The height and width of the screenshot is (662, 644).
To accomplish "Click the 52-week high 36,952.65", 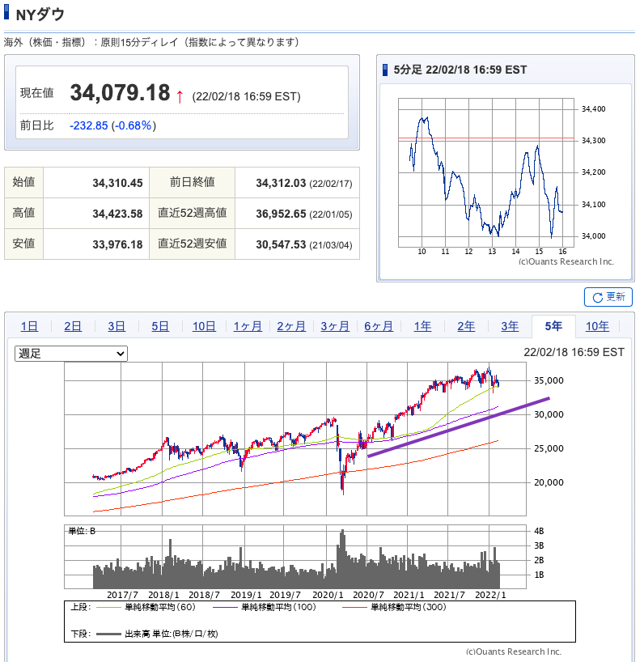I will (281, 214).
